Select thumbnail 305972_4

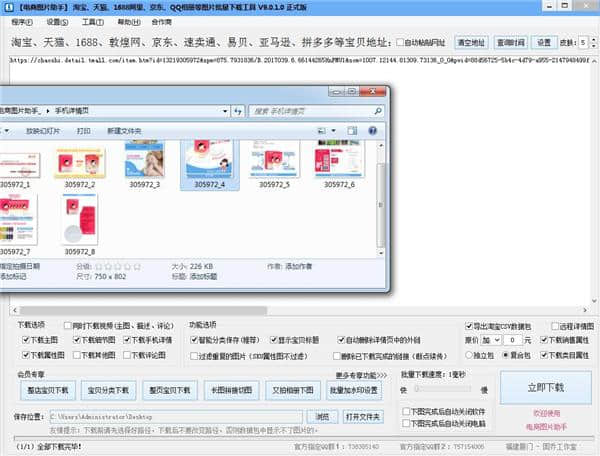(x=209, y=164)
